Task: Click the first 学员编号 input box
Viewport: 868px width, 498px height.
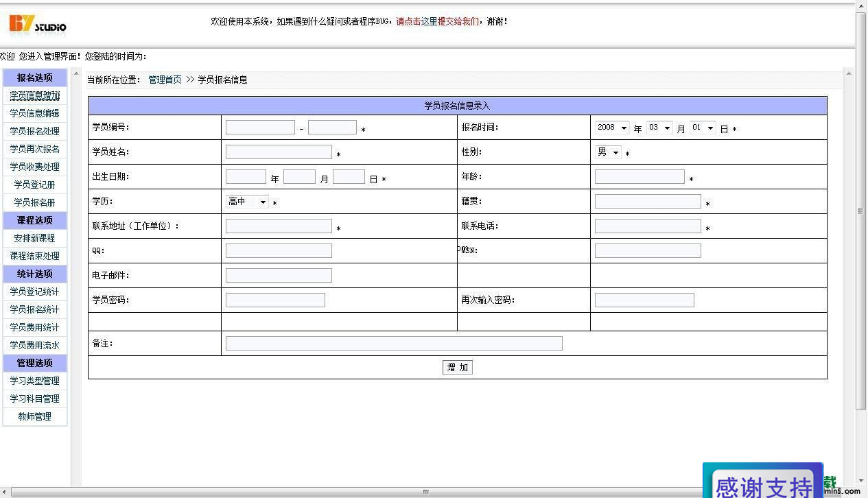Action: point(260,128)
